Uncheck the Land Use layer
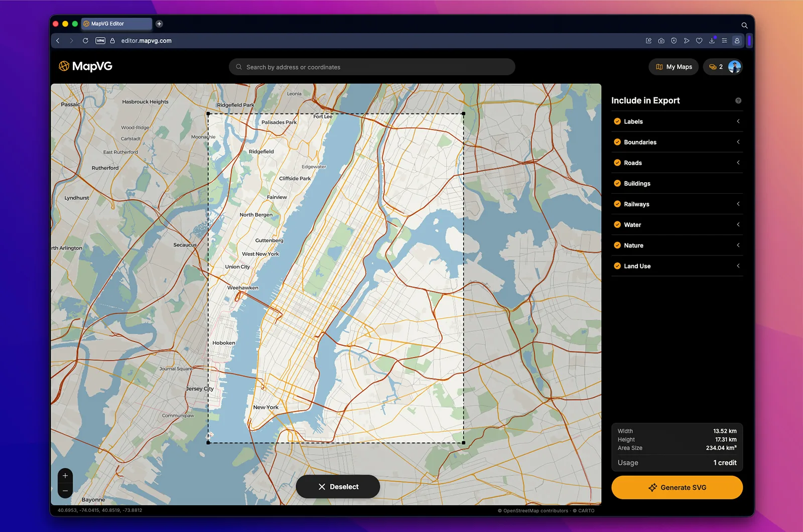 [x=617, y=266]
